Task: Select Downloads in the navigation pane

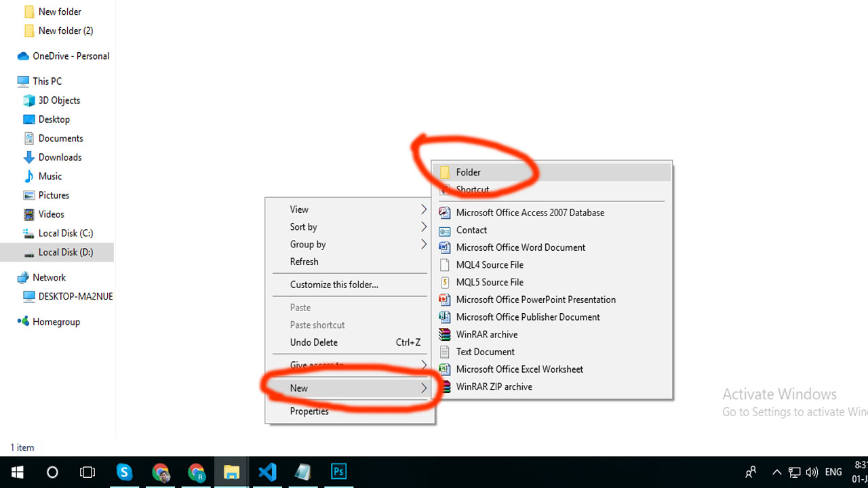Action: (x=60, y=157)
